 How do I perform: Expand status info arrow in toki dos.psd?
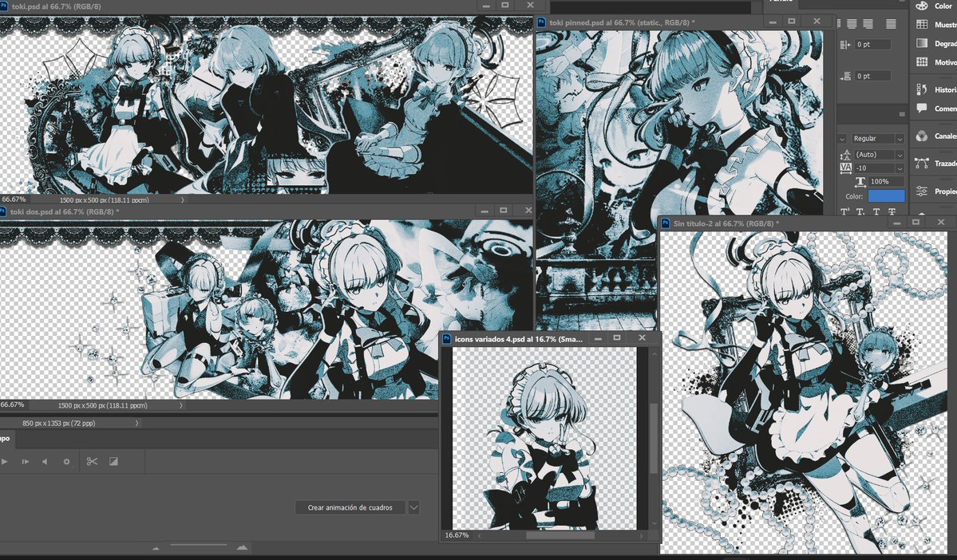pos(180,405)
